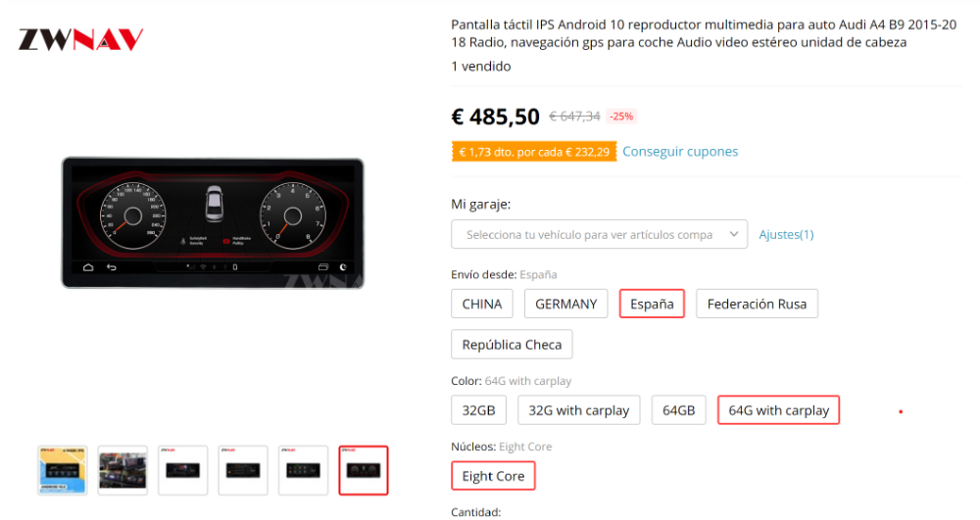Select the fourth product thumbnail image
This screenshot has height=520, width=980.
(x=243, y=470)
